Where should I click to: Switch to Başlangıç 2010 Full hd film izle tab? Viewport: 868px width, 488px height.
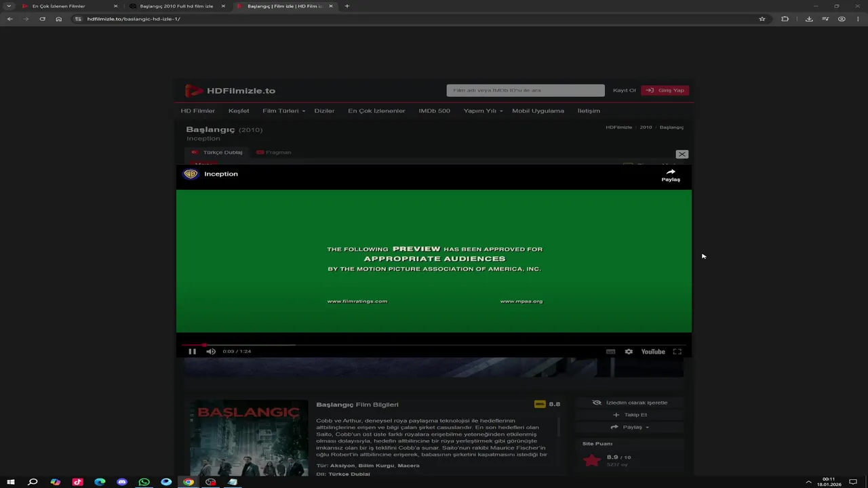tap(176, 6)
